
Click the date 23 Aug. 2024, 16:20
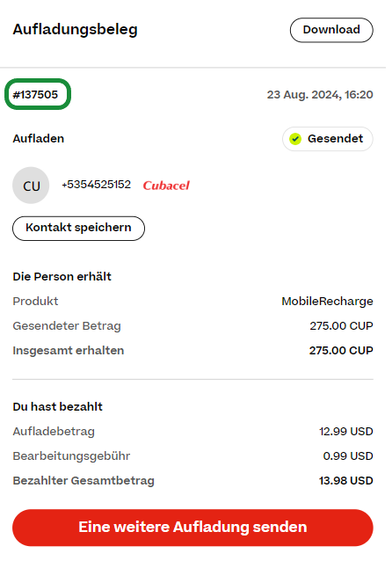[x=320, y=95]
